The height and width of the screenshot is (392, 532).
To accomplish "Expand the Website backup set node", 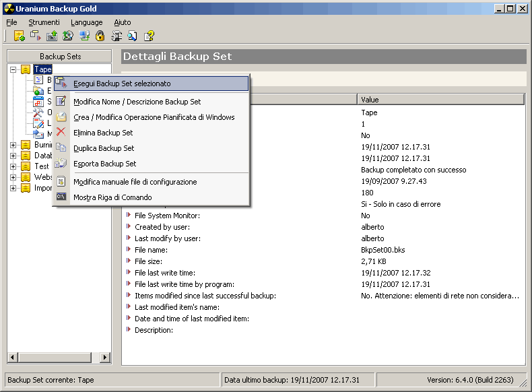I will tap(13, 178).
